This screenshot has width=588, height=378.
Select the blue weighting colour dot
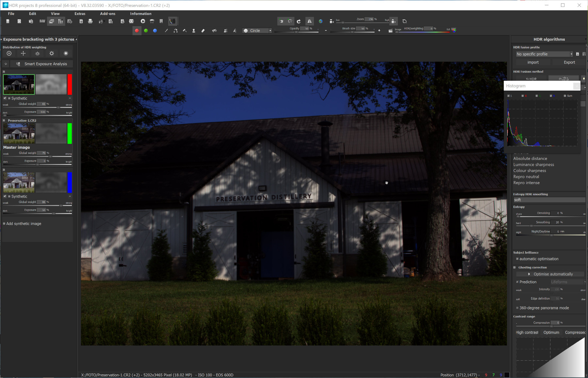pos(155,31)
